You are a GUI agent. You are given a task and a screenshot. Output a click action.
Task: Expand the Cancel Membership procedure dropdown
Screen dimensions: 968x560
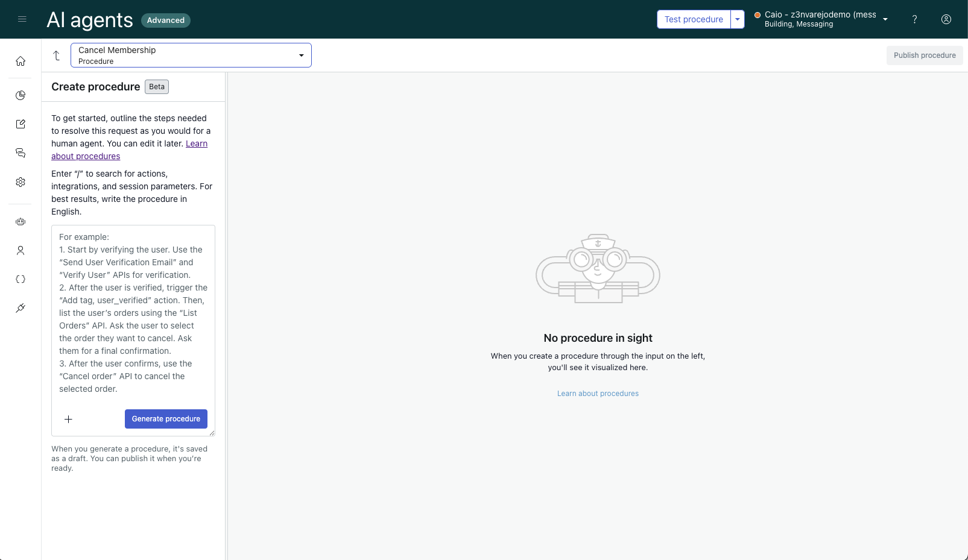click(301, 55)
